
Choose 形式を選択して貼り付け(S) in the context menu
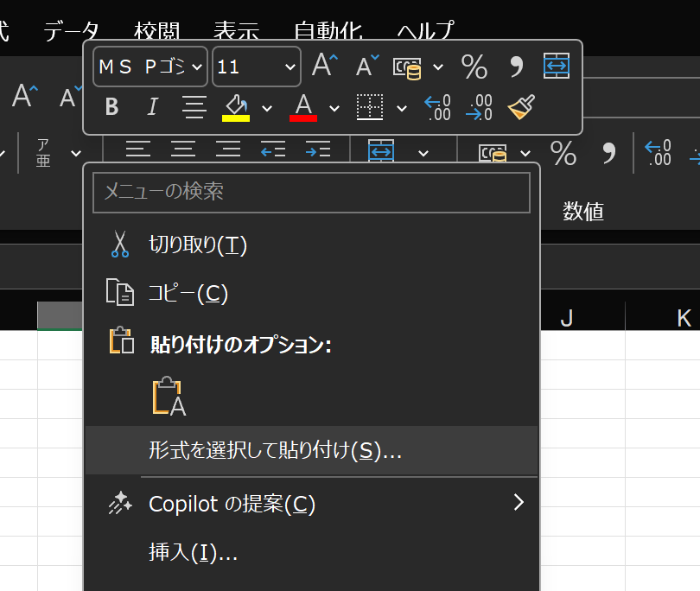pyautogui.click(x=275, y=450)
